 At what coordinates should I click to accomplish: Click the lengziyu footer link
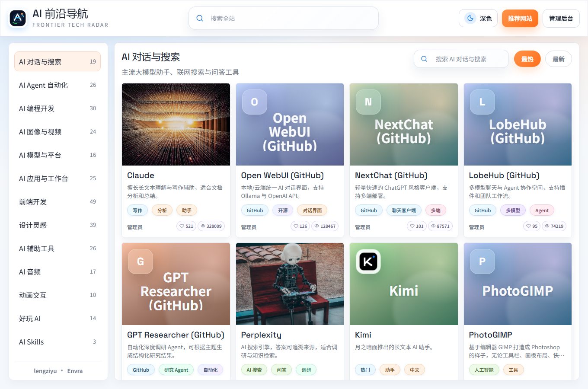pos(45,371)
